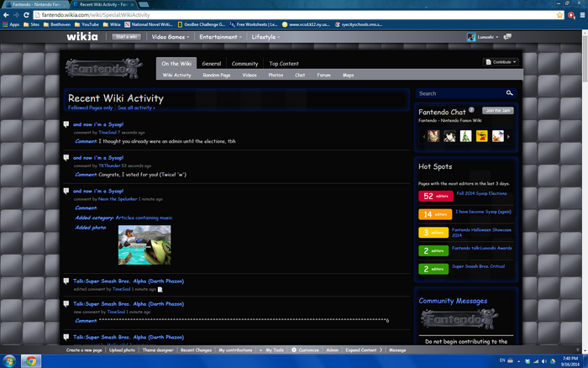Open the Chrome menu icon
588x368 pixels.
[582, 15]
